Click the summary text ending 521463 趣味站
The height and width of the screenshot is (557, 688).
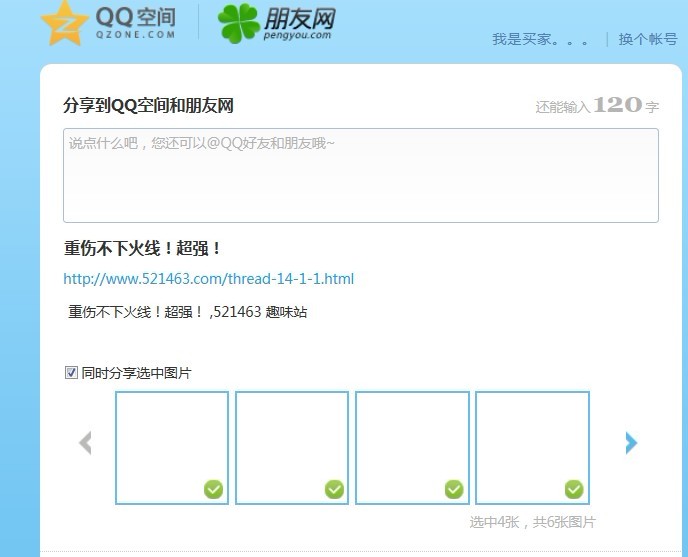(187, 312)
